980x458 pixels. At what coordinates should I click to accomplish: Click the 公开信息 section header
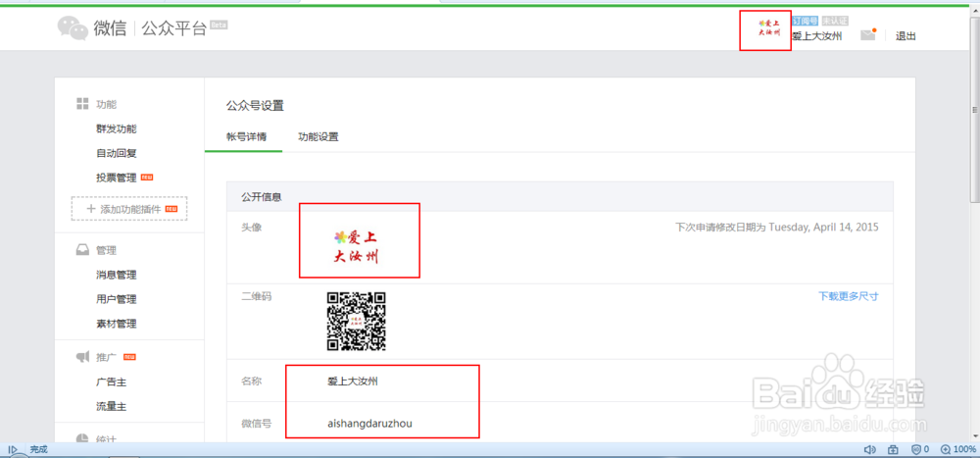[x=560, y=196]
